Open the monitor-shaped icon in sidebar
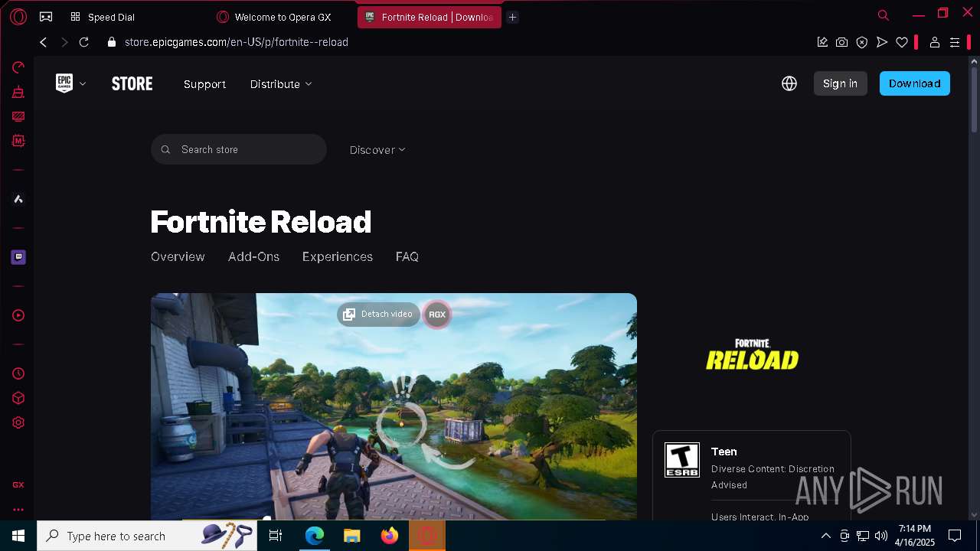 (x=18, y=116)
